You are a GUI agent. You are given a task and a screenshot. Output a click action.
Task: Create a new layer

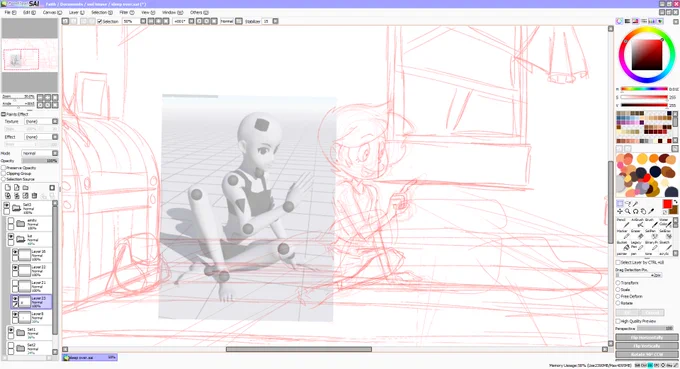click(8, 188)
